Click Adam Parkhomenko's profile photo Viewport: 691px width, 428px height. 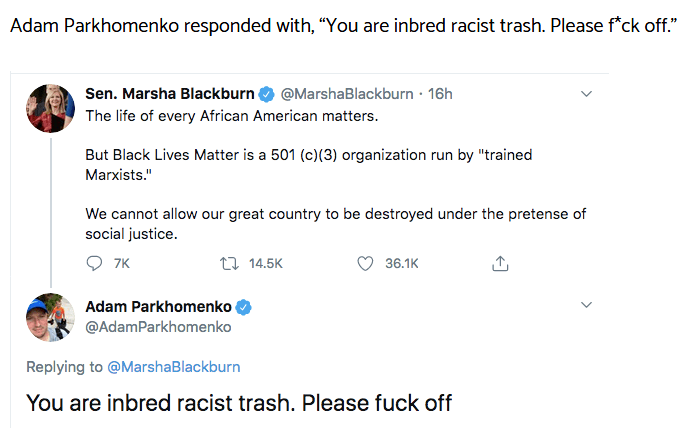click(x=50, y=317)
